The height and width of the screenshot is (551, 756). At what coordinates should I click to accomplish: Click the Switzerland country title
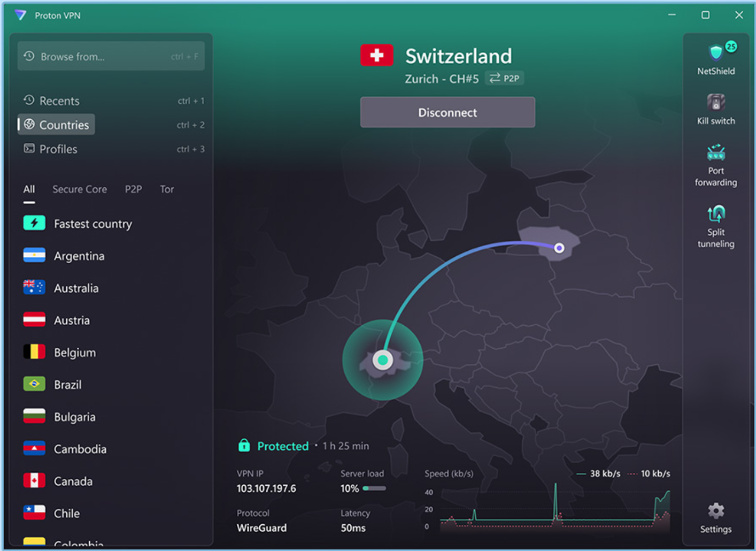coord(458,56)
